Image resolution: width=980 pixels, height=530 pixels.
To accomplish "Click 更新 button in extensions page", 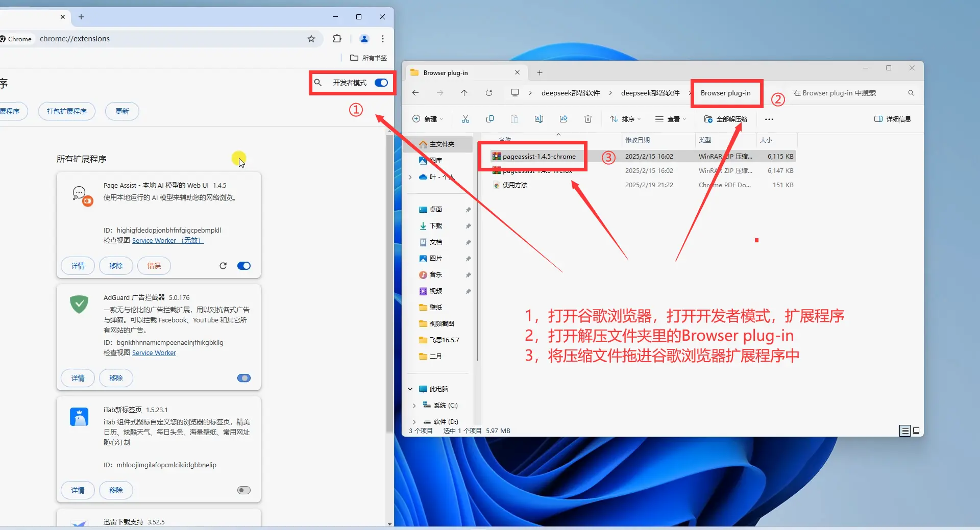I will [122, 111].
